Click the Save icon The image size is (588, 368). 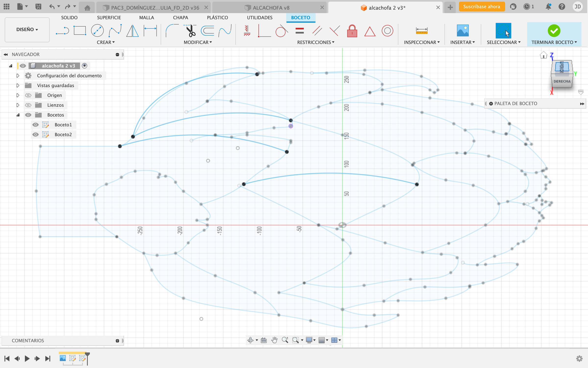coord(38,7)
